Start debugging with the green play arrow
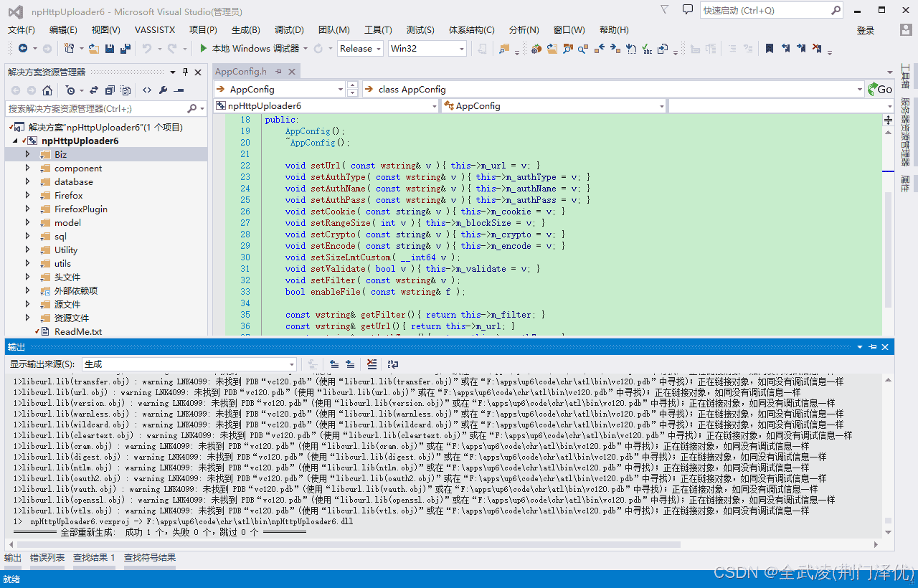 point(204,49)
